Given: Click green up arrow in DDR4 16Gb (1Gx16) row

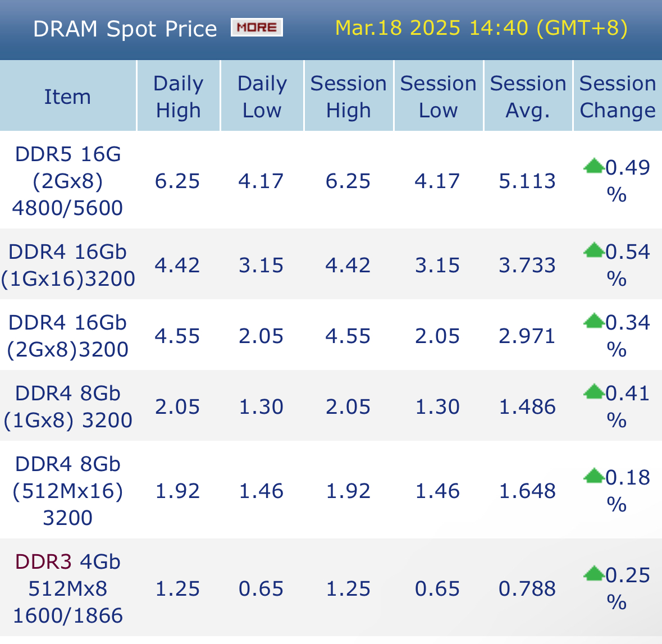Looking at the screenshot, I should (x=593, y=250).
